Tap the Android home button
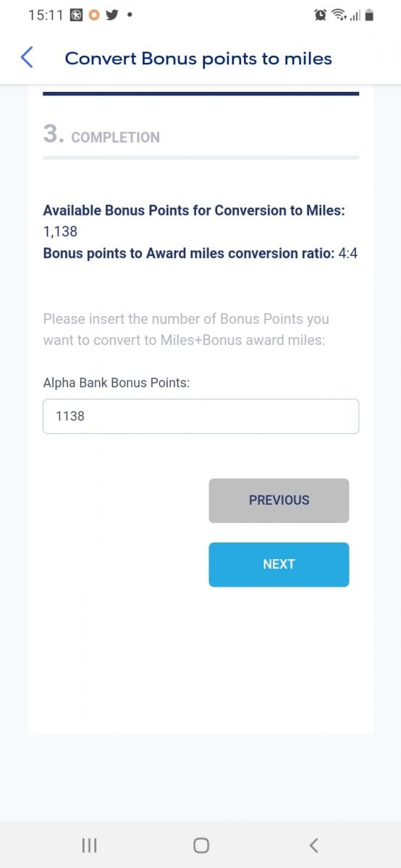The image size is (401, 868). tap(200, 845)
